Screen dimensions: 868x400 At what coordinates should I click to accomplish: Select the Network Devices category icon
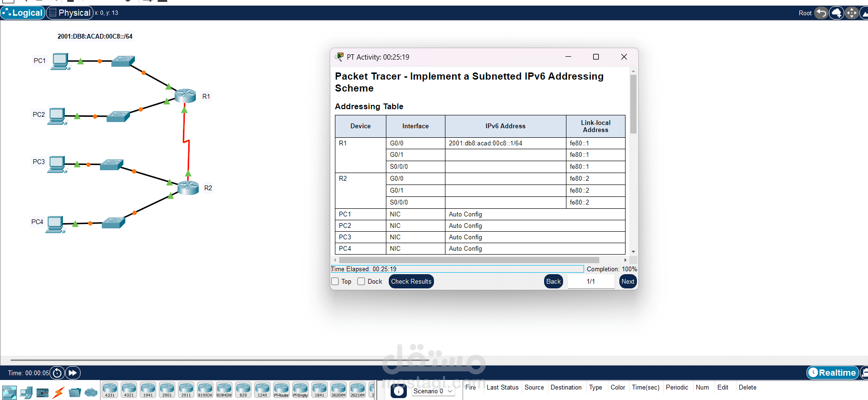(10, 392)
